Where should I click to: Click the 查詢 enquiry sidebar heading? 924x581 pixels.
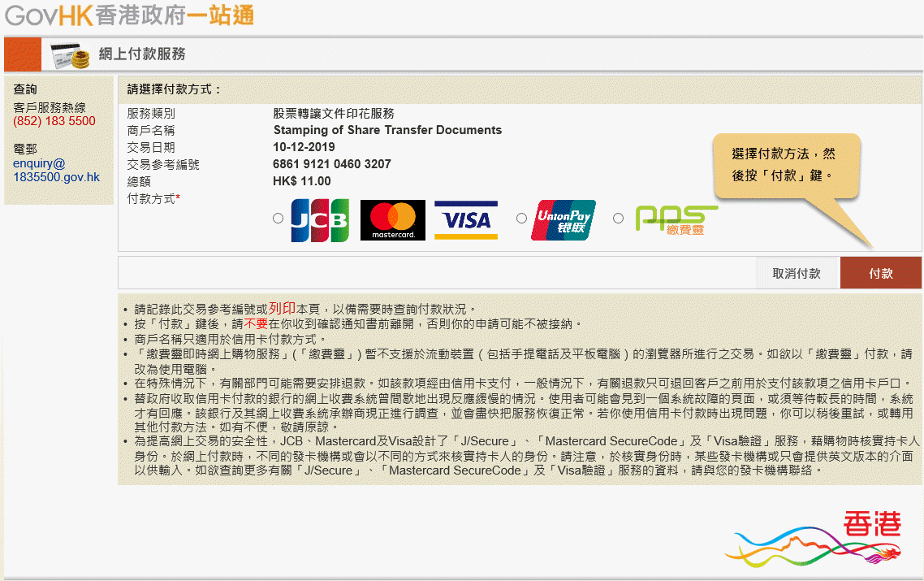[x=25, y=89]
